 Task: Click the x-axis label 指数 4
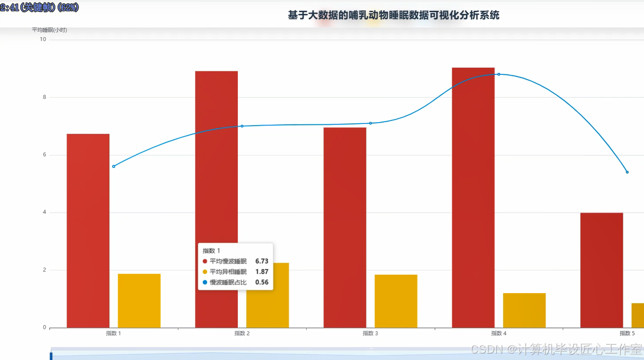499,333
